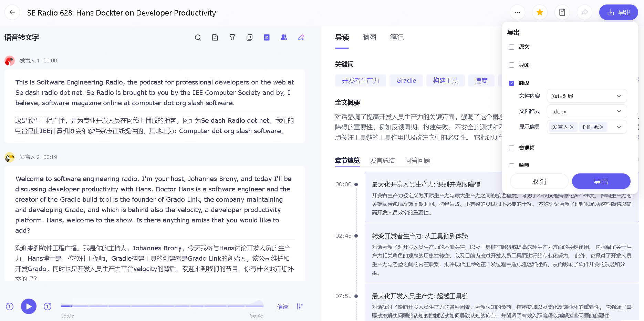This screenshot has width=644, height=321.
Task: Open chapter 最大化开发人员生产力: 超越工具链
Action: [x=502, y=302]
